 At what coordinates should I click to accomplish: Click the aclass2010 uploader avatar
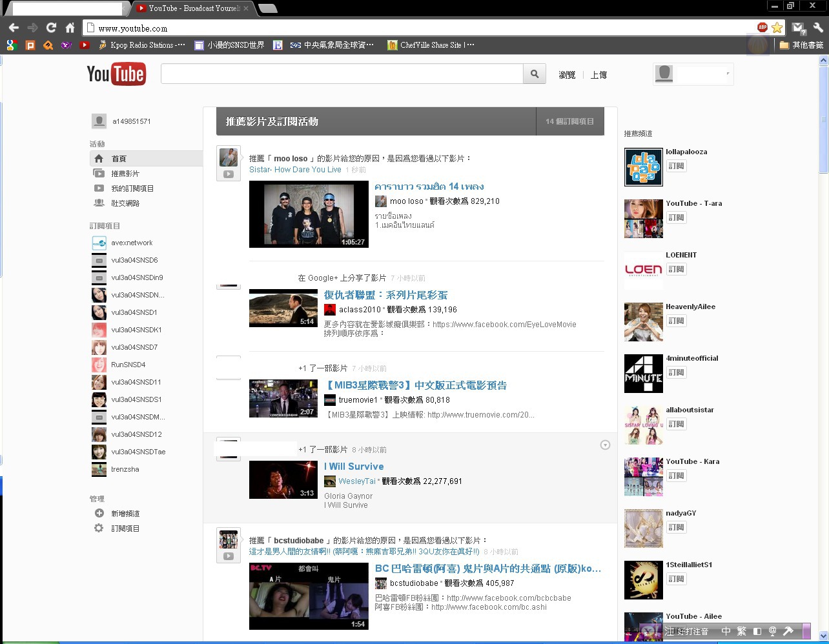pos(330,310)
